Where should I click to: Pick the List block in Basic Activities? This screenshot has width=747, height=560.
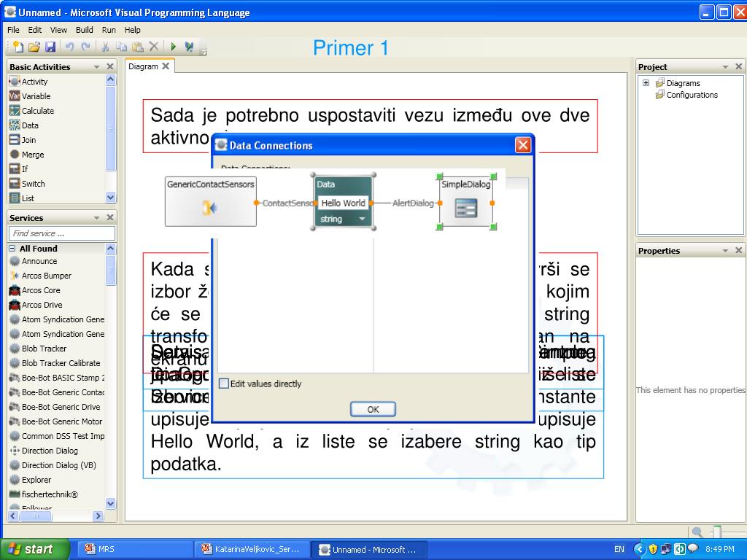21,198
